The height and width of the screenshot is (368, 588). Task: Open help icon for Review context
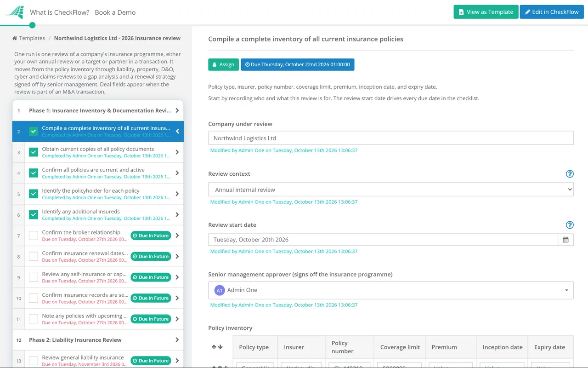pos(570,174)
